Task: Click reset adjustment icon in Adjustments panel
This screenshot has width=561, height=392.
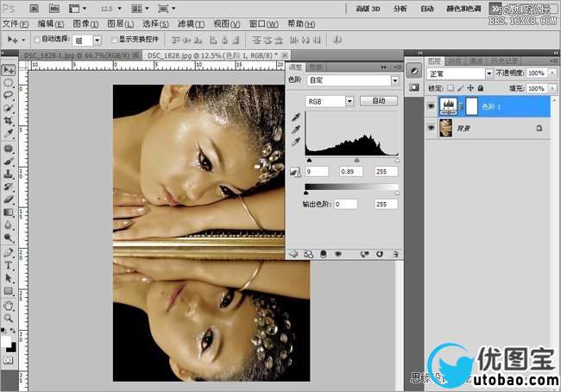Action: tap(380, 254)
